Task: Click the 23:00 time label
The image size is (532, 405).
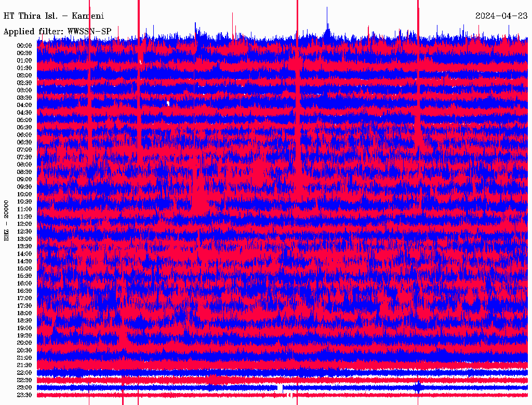Action: pyautogui.click(x=24, y=388)
